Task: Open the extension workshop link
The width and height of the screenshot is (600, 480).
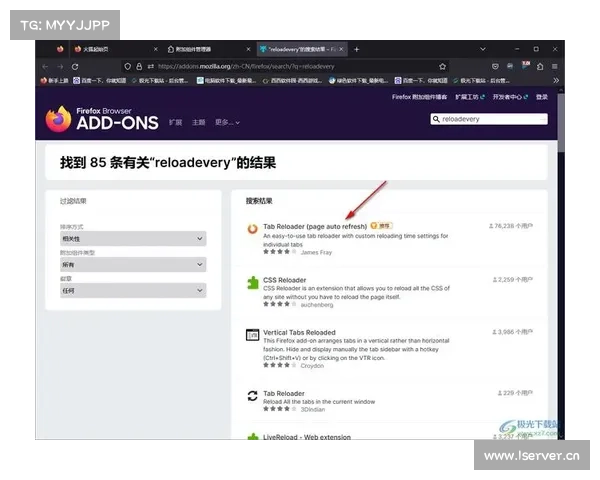Action: tap(470, 97)
